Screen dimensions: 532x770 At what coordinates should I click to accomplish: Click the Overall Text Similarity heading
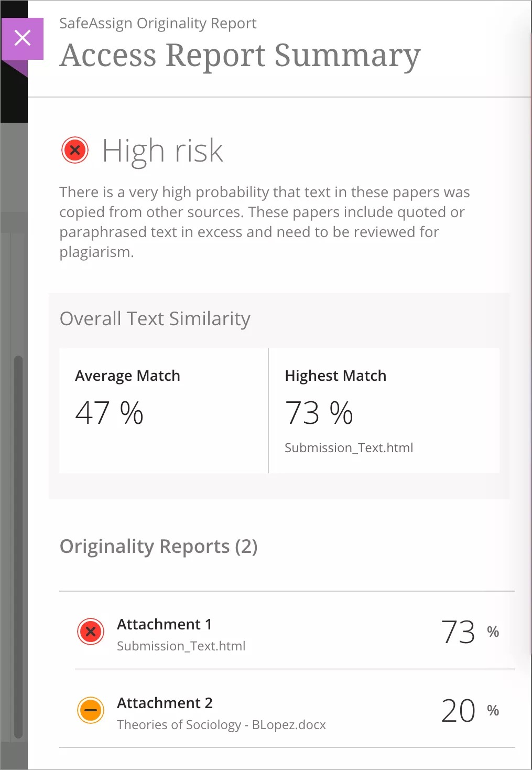[155, 319]
